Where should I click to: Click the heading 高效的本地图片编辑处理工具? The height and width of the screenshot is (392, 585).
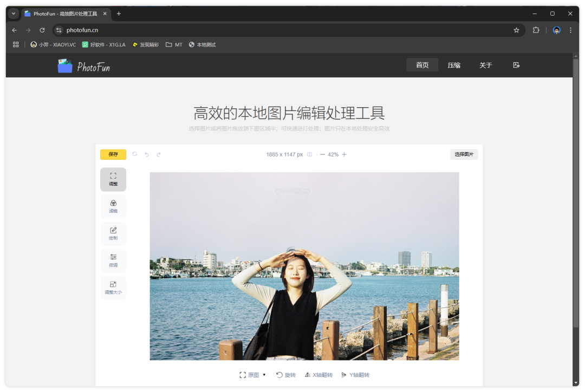pyautogui.click(x=289, y=113)
